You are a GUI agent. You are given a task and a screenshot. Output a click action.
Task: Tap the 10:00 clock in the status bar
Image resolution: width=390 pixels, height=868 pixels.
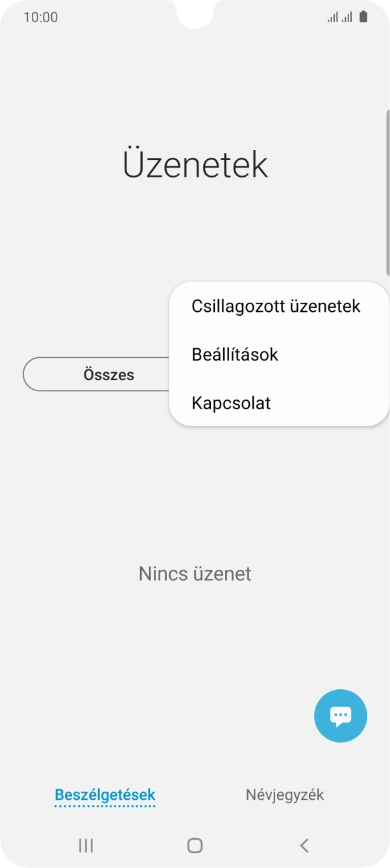[40, 17]
